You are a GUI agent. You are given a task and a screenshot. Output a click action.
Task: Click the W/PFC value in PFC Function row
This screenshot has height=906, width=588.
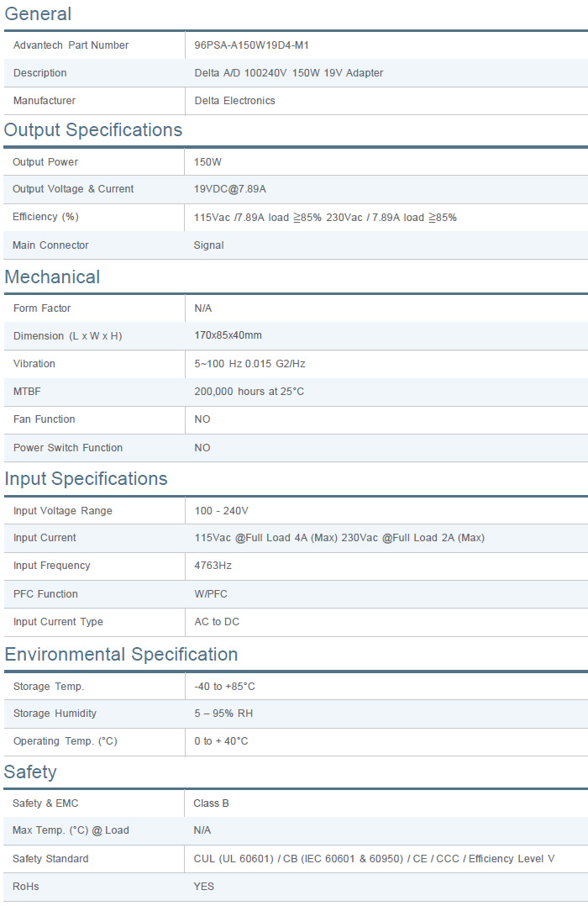click(211, 594)
